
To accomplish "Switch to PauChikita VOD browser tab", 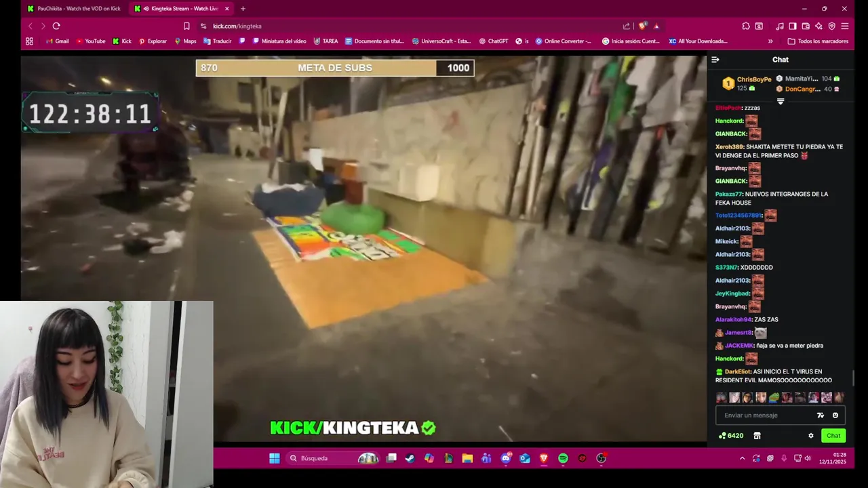I will click(73, 9).
